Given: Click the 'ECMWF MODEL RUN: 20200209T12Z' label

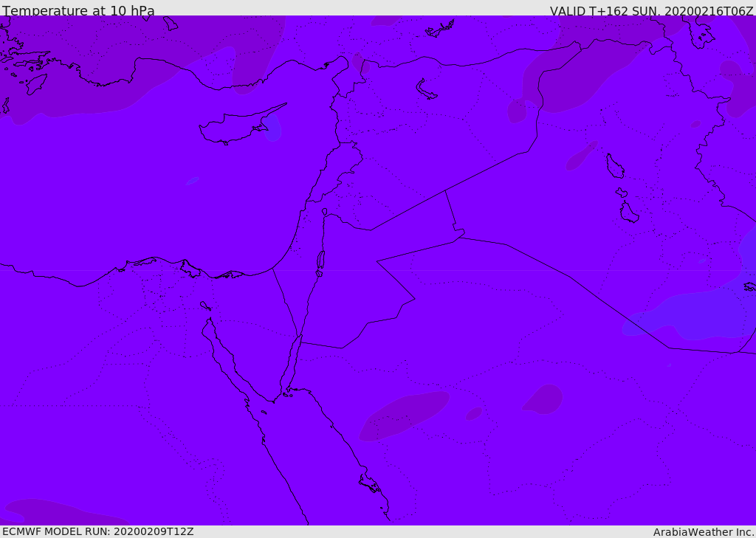Looking at the screenshot, I should click(98, 531).
